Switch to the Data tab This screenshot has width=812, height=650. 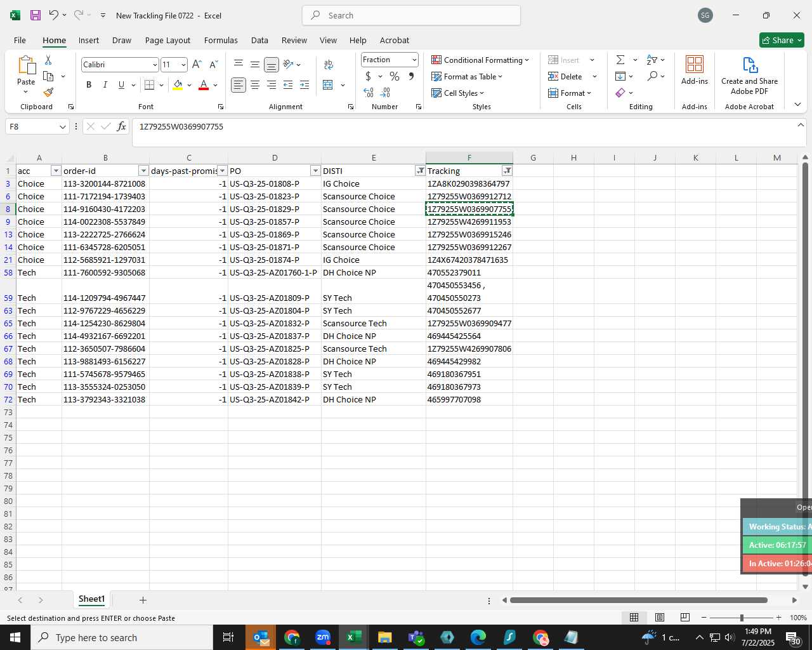(x=259, y=40)
